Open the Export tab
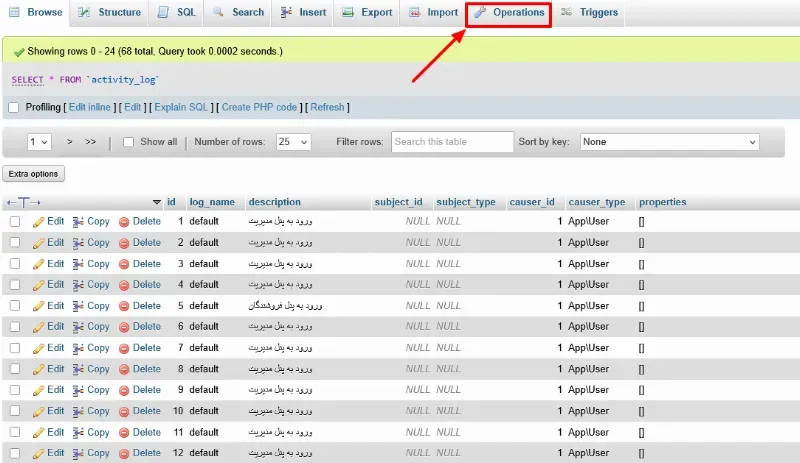 click(x=367, y=12)
